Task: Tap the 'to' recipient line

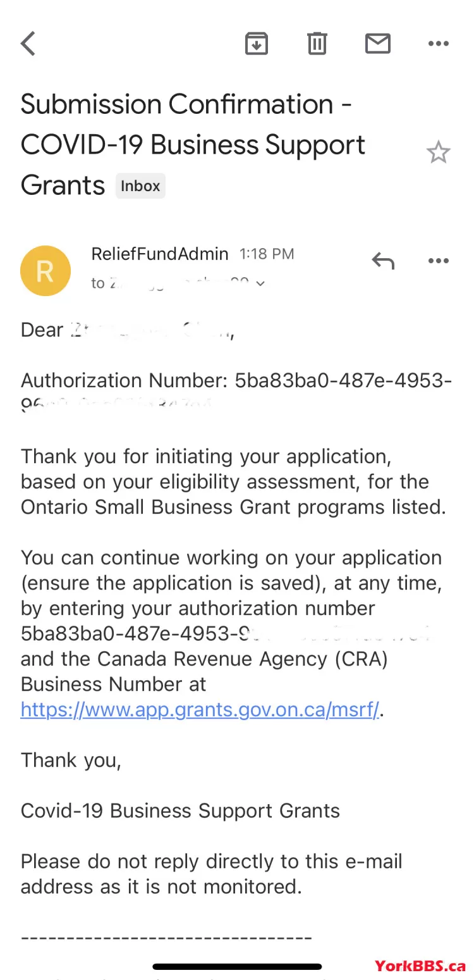Action: pos(178,283)
